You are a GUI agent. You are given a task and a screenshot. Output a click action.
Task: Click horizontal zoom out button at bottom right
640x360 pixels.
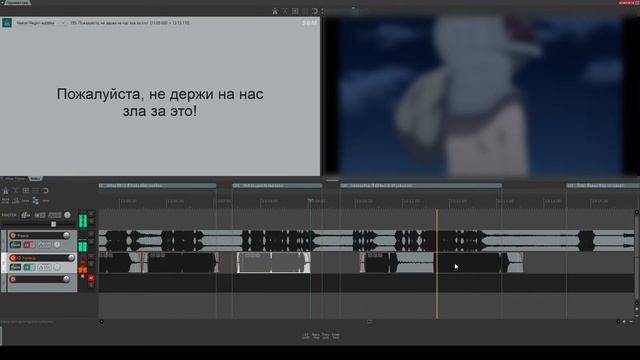(x=631, y=322)
